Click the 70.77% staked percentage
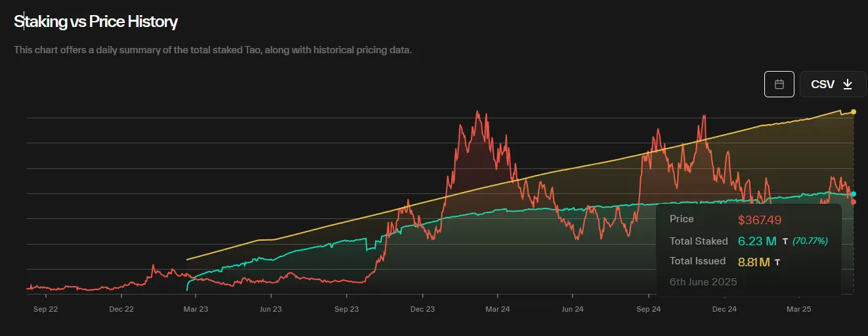 (x=810, y=241)
